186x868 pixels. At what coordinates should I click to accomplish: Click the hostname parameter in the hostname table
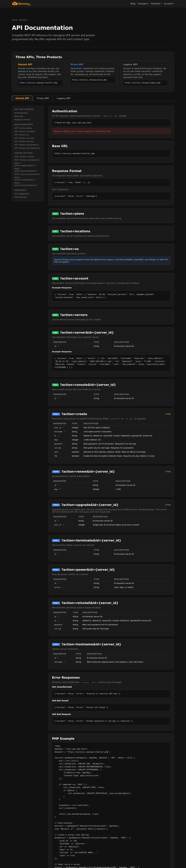(x=58, y=662)
